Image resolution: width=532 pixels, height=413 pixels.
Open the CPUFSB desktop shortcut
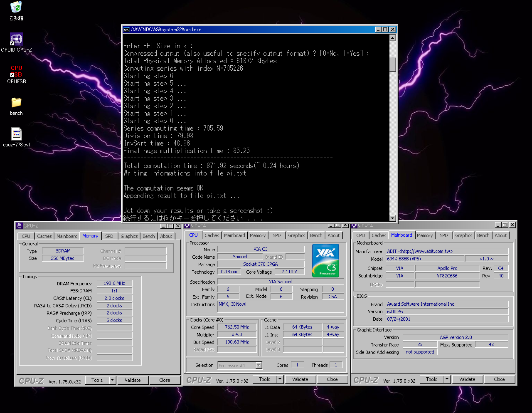(16, 71)
